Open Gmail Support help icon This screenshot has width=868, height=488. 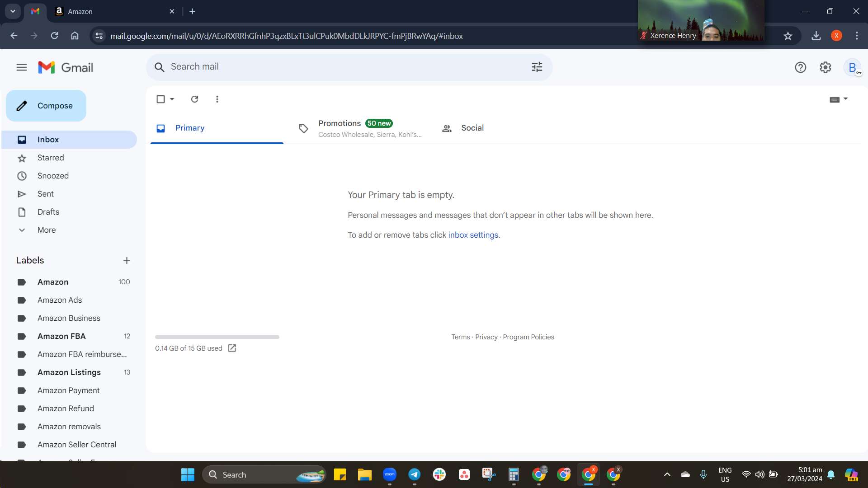[x=801, y=67]
